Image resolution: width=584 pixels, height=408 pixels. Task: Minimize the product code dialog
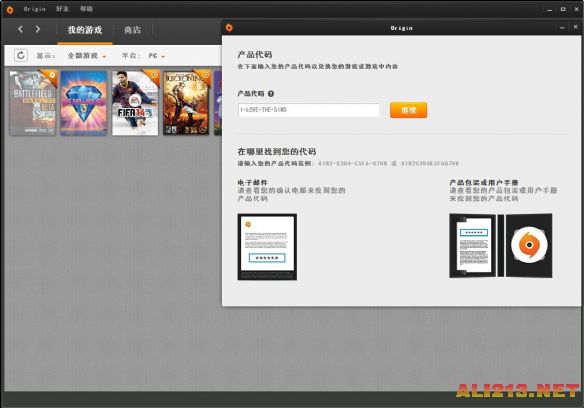[x=562, y=28]
